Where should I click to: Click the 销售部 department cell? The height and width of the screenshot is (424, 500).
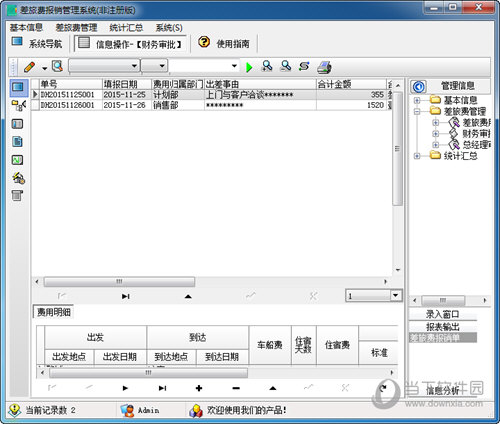click(x=178, y=105)
